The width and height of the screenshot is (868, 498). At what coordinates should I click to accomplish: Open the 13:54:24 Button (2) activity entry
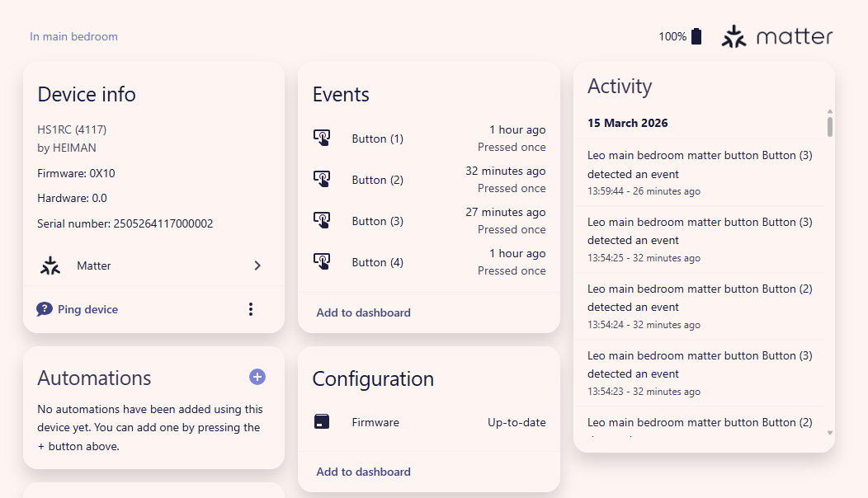[x=700, y=306]
